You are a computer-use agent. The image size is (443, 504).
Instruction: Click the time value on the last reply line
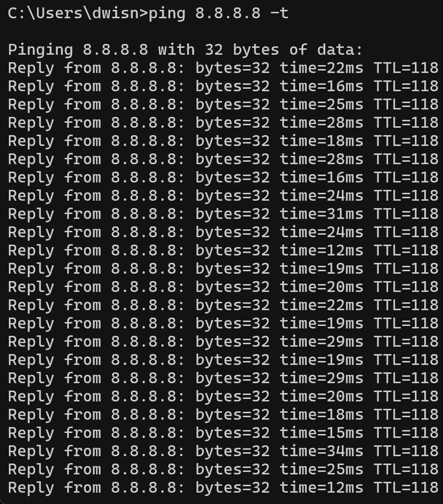(x=322, y=488)
